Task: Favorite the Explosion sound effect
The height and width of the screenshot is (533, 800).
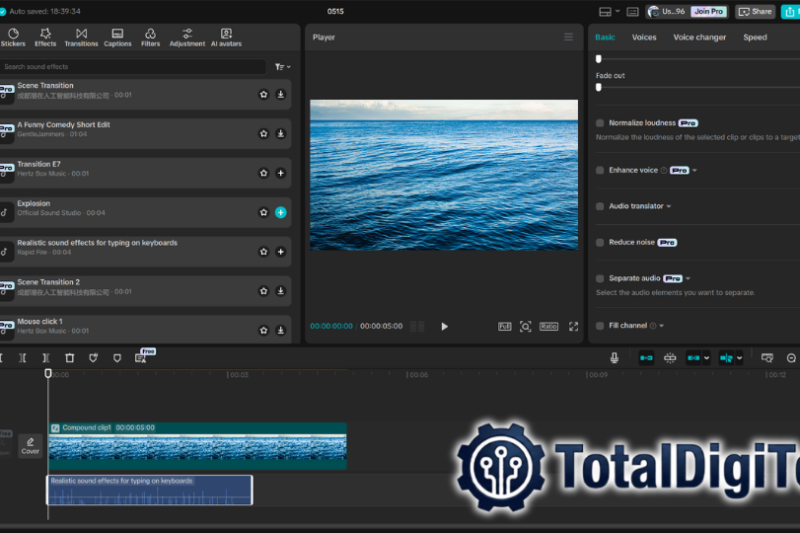Action: [264, 212]
